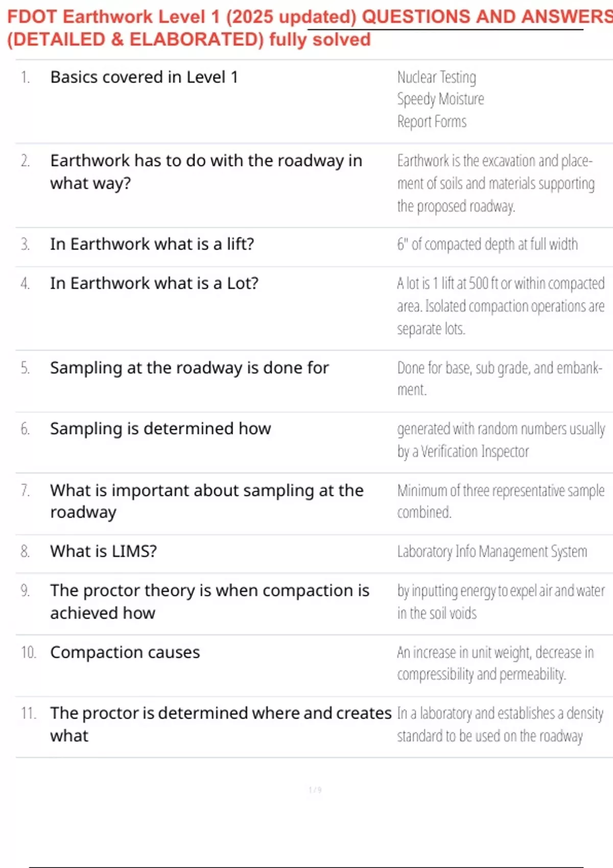The image size is (613, 868).
Task: Click the question 'Basics covered in Level 1'
Action: point(144,77)
